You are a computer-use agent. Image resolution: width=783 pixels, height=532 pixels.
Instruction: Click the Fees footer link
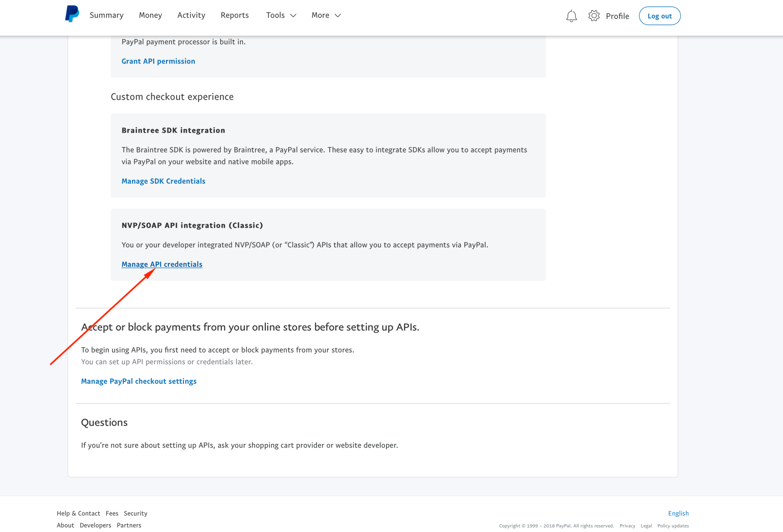pos(112,513)
